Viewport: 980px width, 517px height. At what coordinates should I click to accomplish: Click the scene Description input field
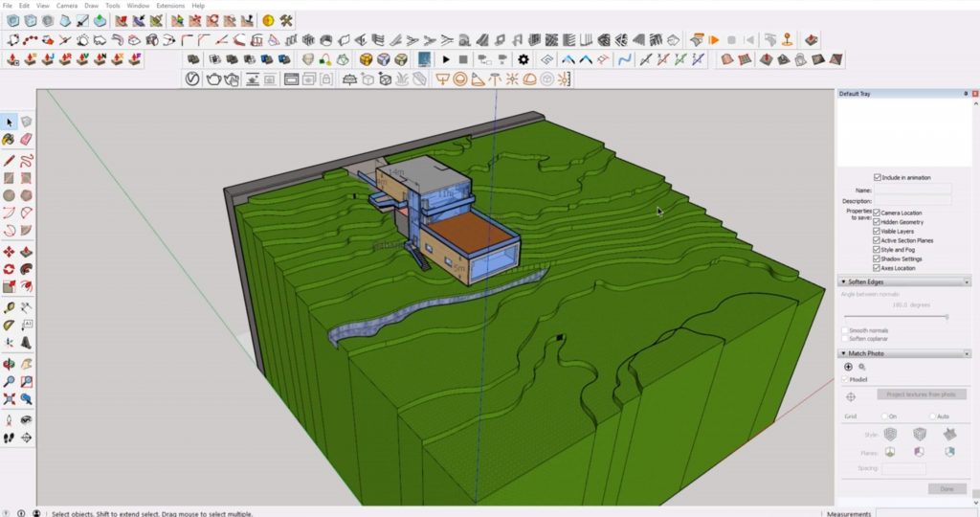pos(912,201)
